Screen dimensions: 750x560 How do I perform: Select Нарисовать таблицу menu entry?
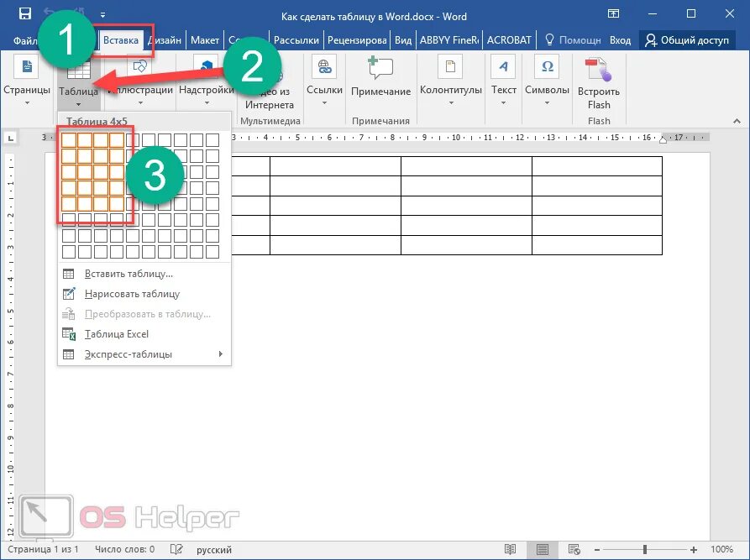coord(144,294)
